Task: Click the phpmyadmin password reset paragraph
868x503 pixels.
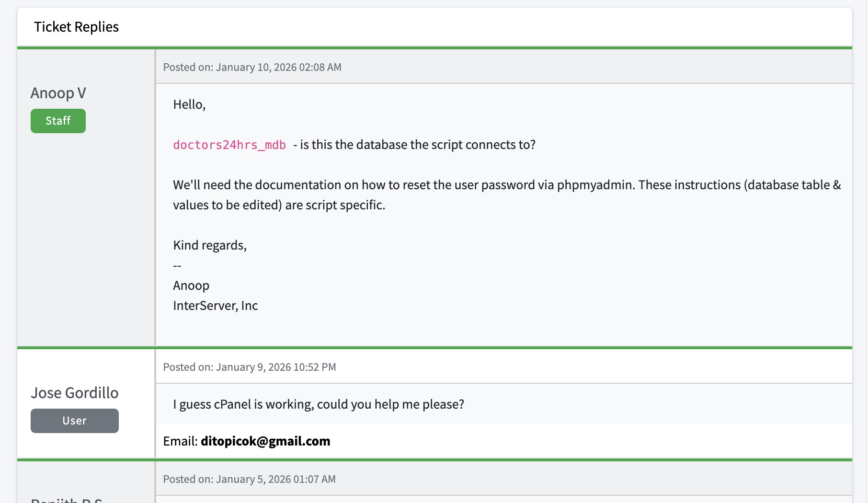Action: (x=506, y=185)
